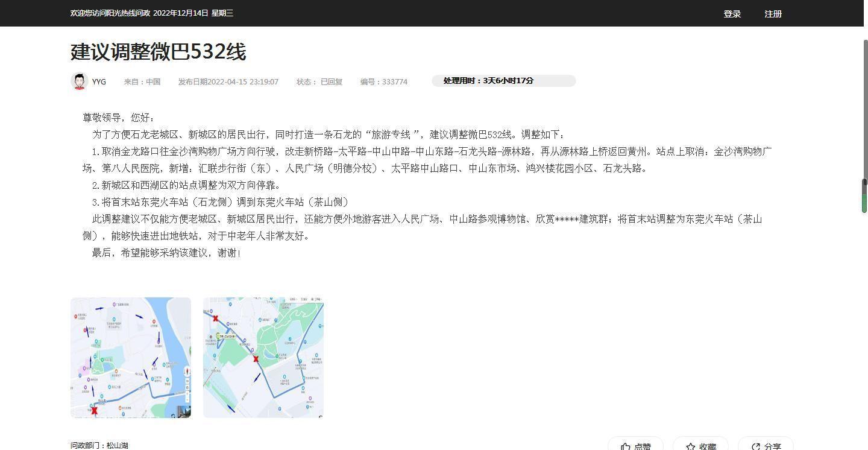This screenshot has width=868, height=450.
Task: Click the 来自：中国 origin label
Action: (x=142, y=82)
